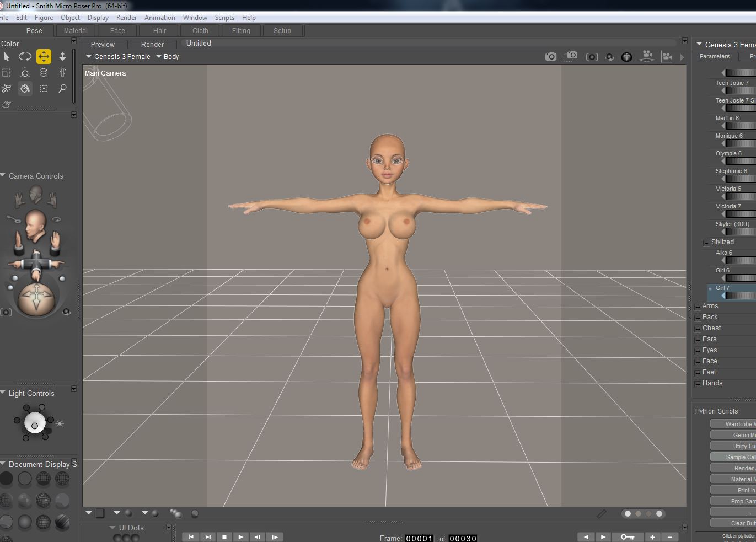Screen dimensions: 756x542
Task: Switch to the Render document tab
Action: click(x=152, y=44)
